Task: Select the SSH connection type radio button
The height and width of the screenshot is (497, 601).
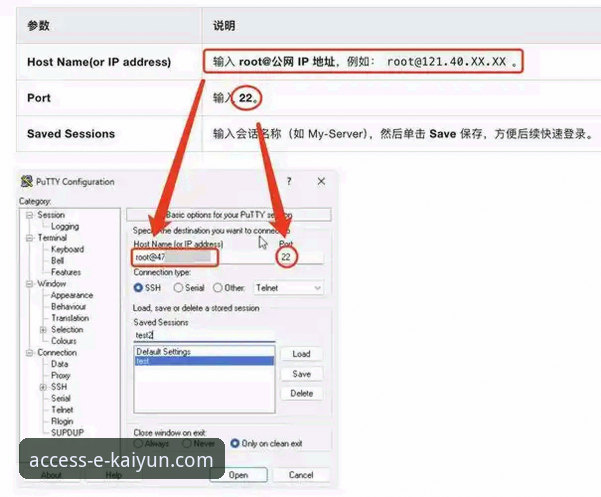Action: pos(138,287)
